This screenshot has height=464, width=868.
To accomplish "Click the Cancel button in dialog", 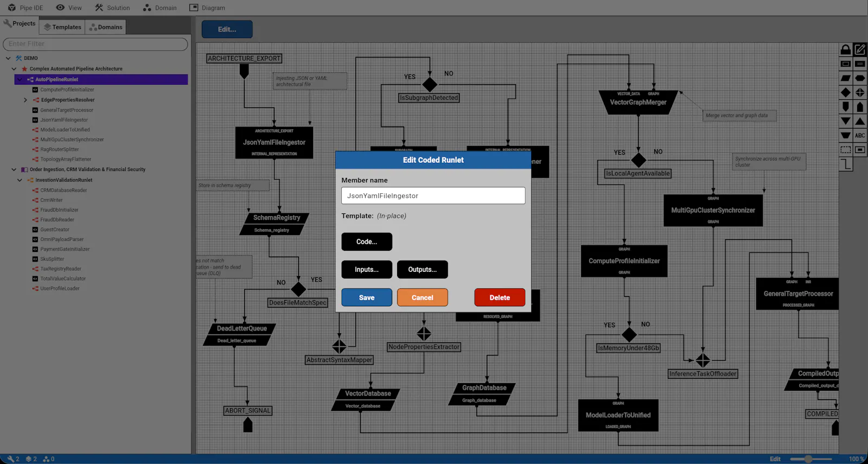I will 423,297.
